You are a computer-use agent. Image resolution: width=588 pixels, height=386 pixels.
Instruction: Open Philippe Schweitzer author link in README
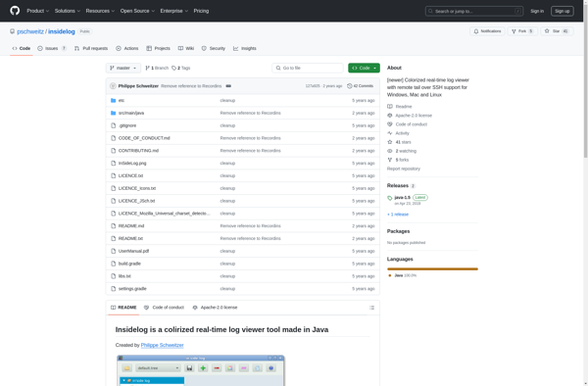click(x=163, y=345)
